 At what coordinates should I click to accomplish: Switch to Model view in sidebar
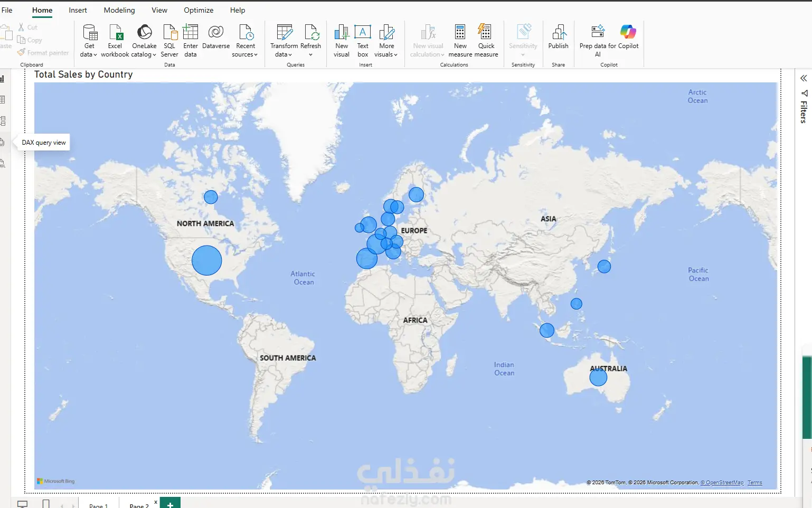pyautogui.click(x=3, y=121)
